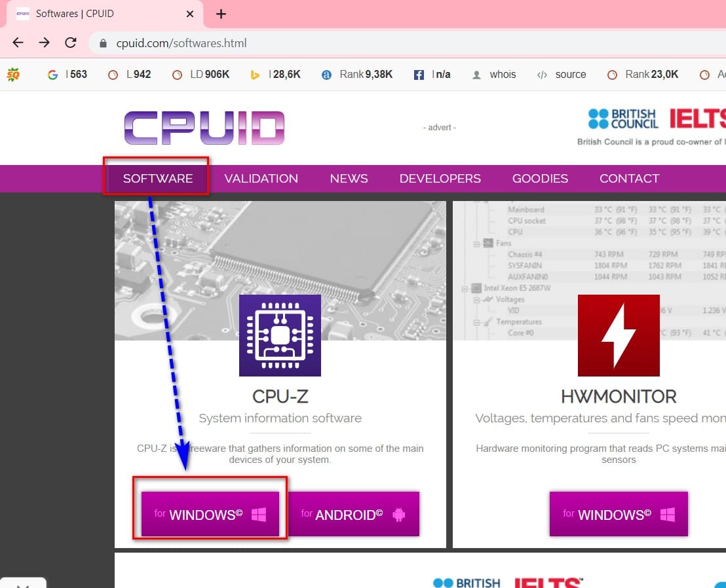Screen dimensions: 726x588
Task: Open the page source link
Action: pos(562,75)
